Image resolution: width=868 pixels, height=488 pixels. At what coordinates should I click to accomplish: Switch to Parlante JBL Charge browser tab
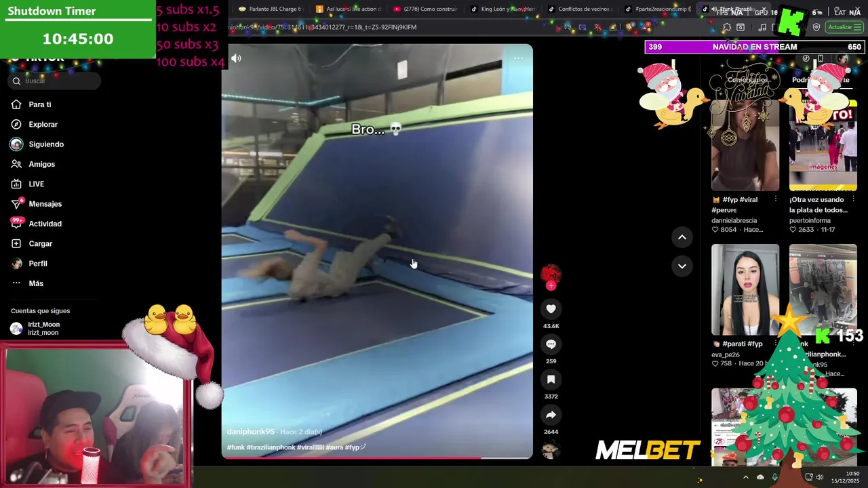[270, 9]
